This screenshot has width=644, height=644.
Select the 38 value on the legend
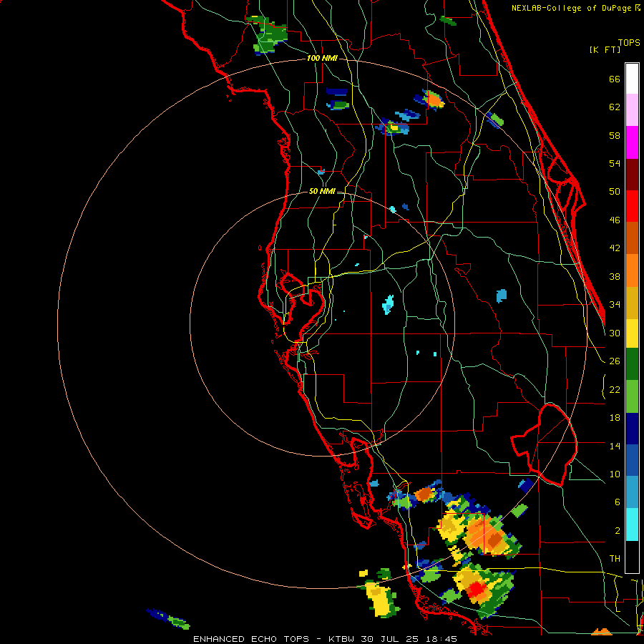[x=615, y=276]
